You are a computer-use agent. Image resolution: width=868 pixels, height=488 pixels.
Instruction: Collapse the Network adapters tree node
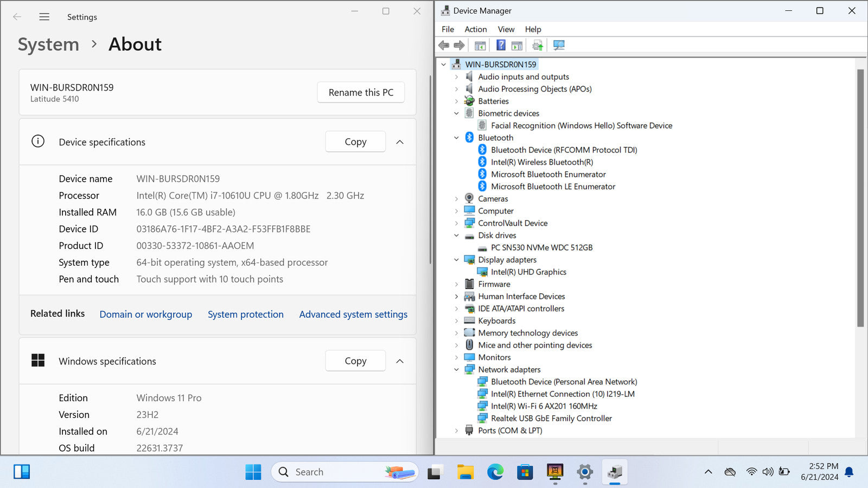[456, 370]
